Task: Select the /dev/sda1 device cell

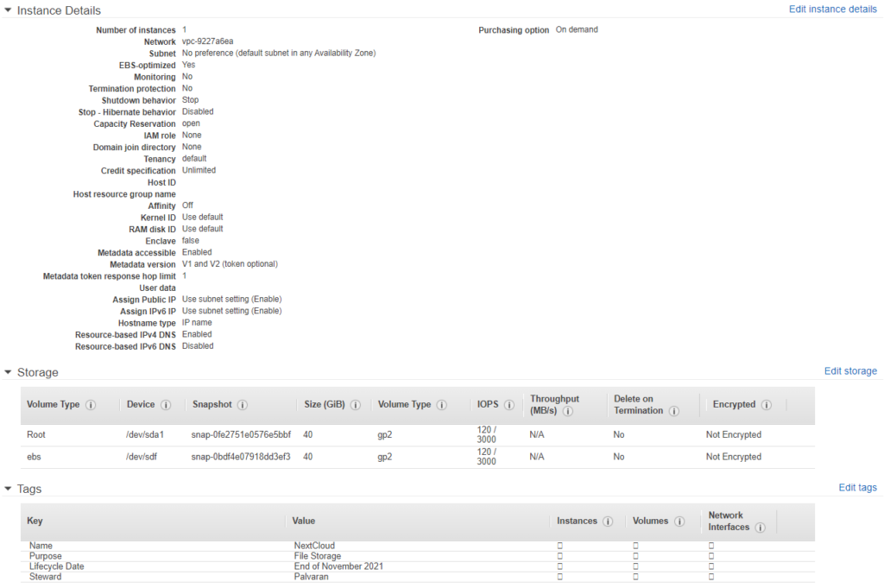Action: point(145,434)
